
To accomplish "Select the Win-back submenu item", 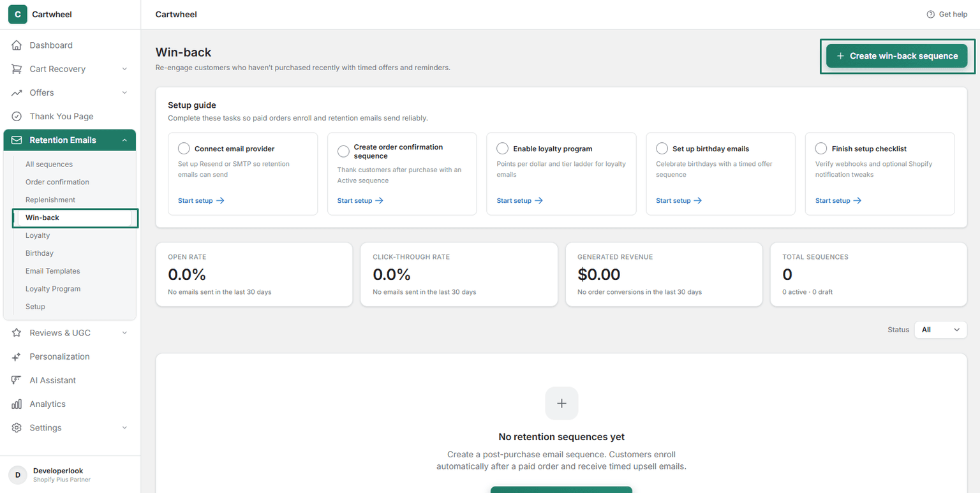I will [x=75, y=217].
